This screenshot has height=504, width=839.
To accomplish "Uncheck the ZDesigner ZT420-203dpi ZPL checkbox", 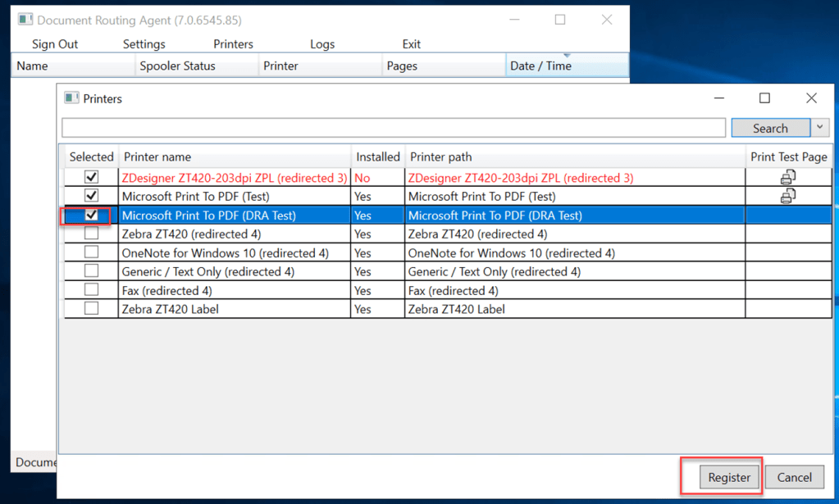I will pyautogui.click(x=91, y=177).
